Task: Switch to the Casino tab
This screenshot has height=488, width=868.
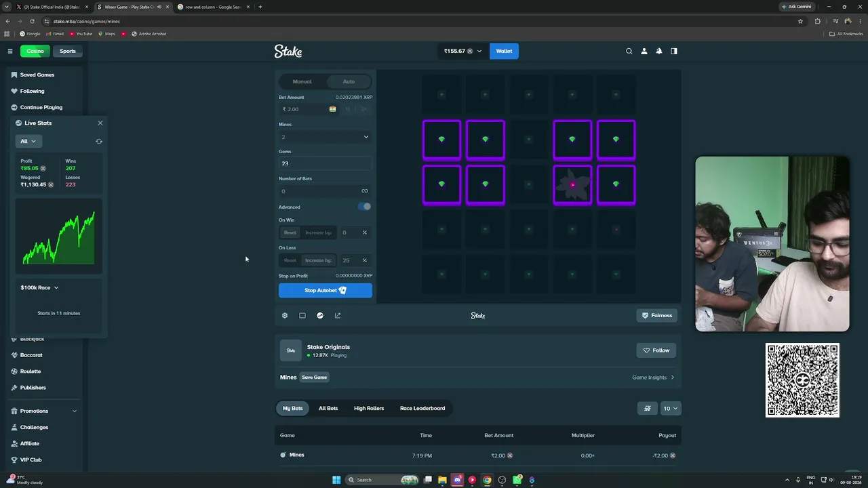Action: (35, 51)
